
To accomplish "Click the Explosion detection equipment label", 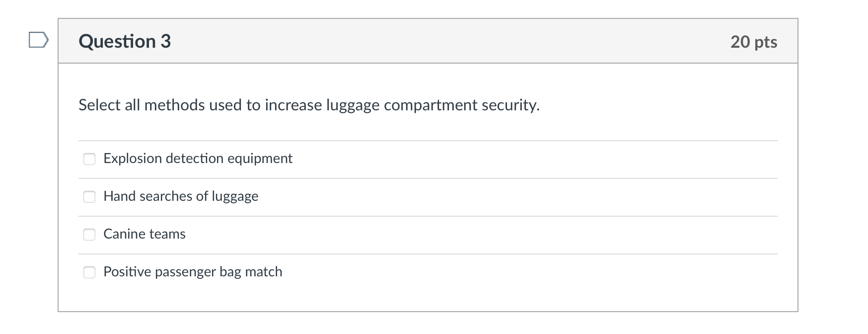I will click(x=198, y=159).
